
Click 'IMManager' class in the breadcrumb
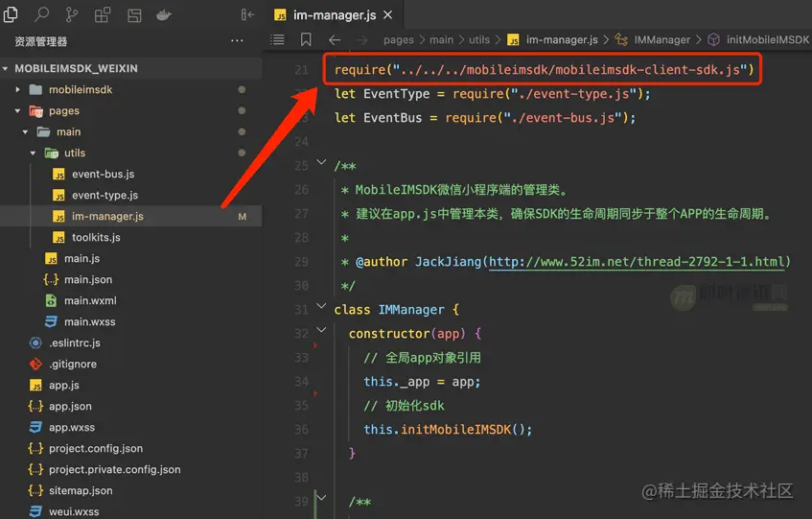click(661, 40)
